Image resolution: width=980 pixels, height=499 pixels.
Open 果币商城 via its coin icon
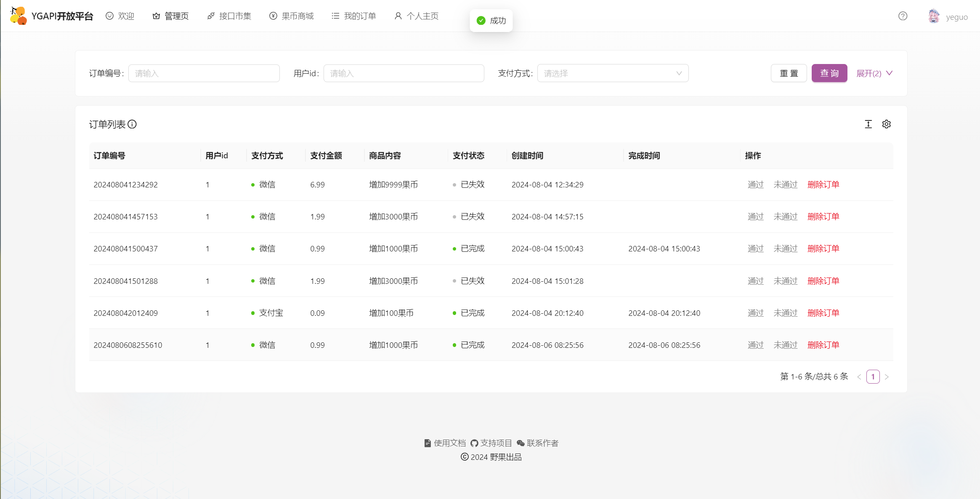[x=273, y=16]
